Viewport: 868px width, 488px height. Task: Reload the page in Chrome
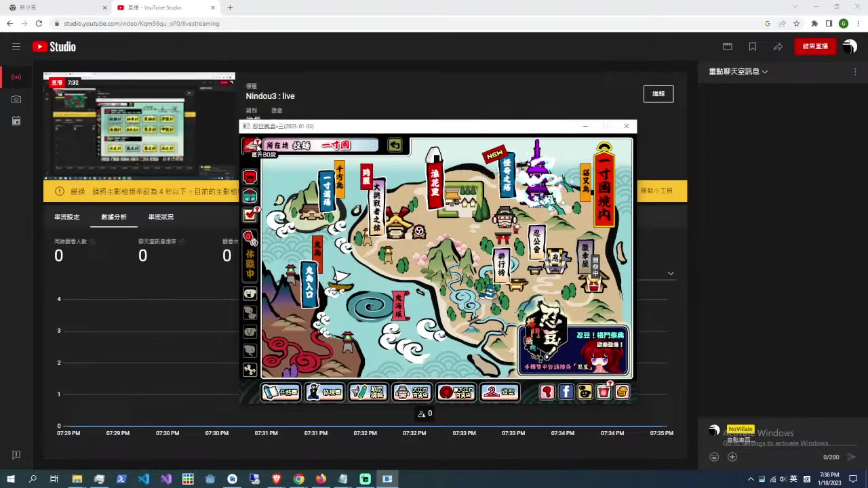(x=39, y=23)
